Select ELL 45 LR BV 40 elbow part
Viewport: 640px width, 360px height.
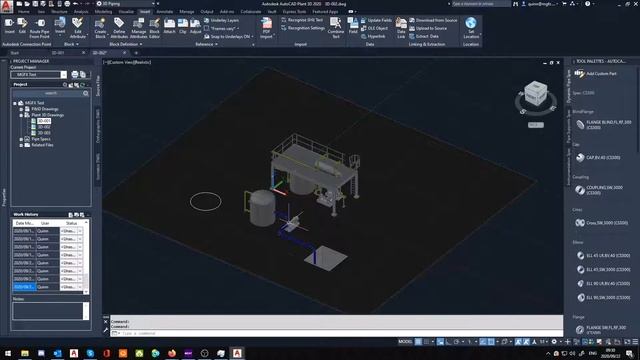tap(603, 256)
